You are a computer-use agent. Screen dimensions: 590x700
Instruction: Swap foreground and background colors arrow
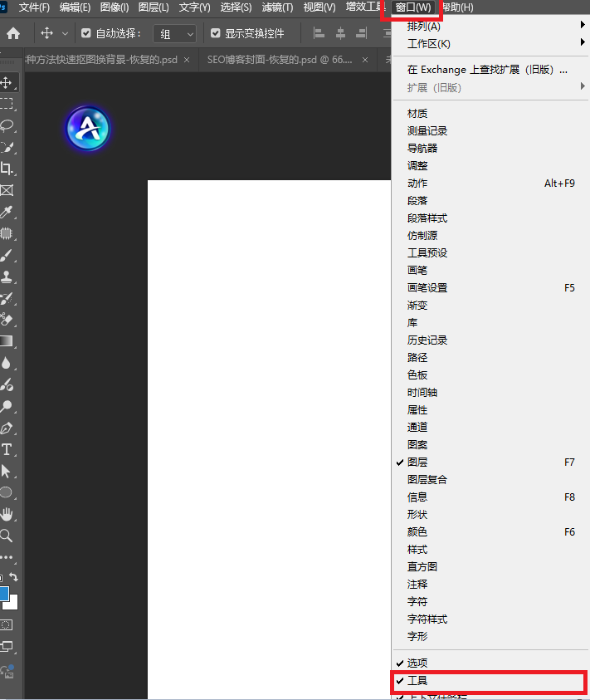coord(13,577)
